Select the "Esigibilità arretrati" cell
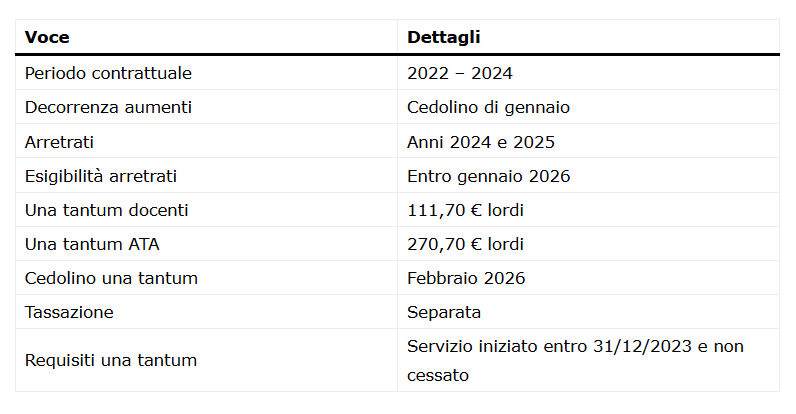The image size is (796, 414). click(101, 176)
